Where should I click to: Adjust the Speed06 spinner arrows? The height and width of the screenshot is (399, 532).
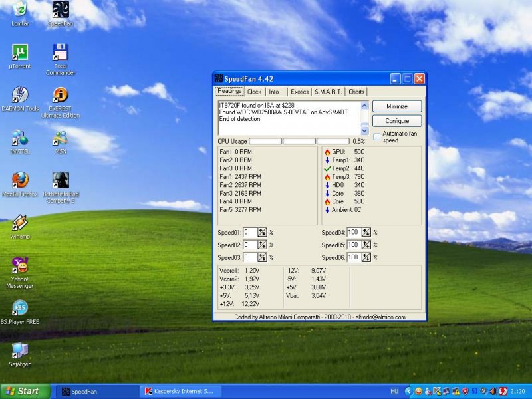tap(366, 257)
